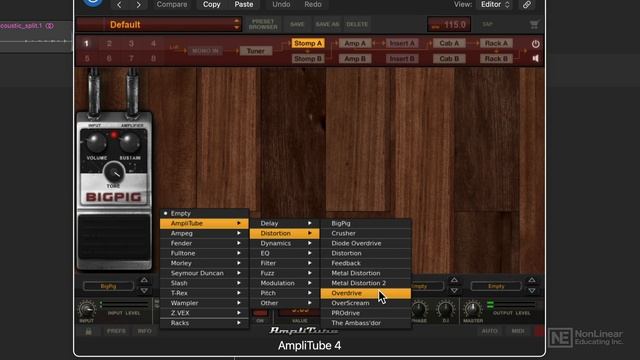Open the Default preset dropdown
Viewport: 640px width, 360px height.
point(159,24)
